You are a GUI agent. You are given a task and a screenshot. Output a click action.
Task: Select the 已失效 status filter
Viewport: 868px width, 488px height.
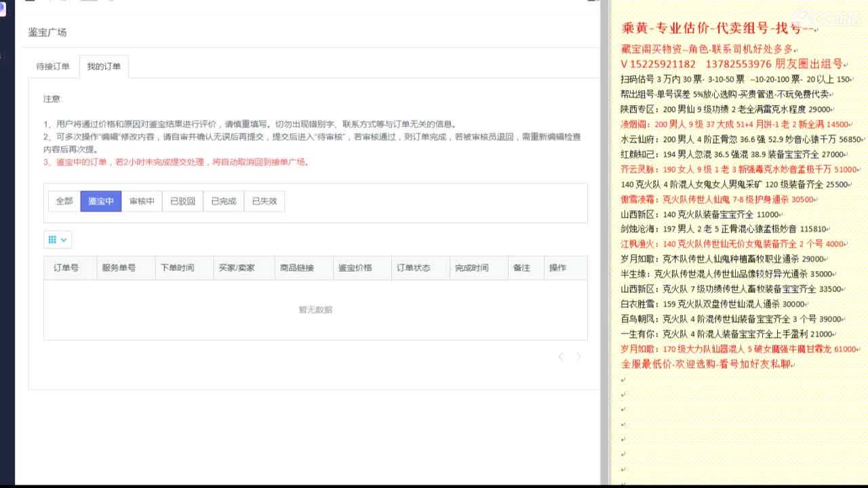pos(264,201)
